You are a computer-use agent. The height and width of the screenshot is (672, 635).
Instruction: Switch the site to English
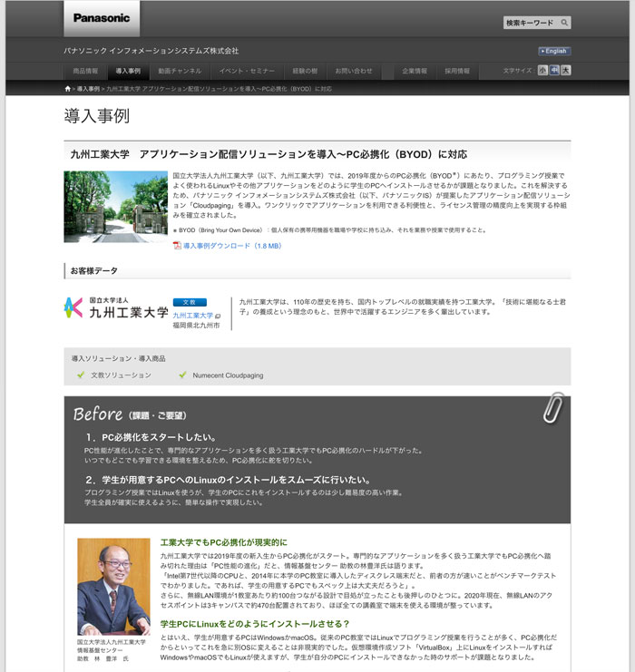click(x=554, y=51)
